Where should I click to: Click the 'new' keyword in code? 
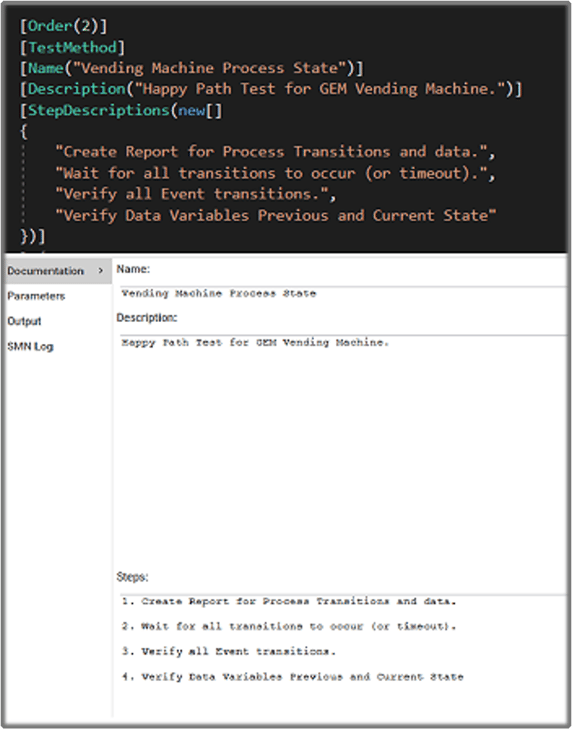point(191,111)
